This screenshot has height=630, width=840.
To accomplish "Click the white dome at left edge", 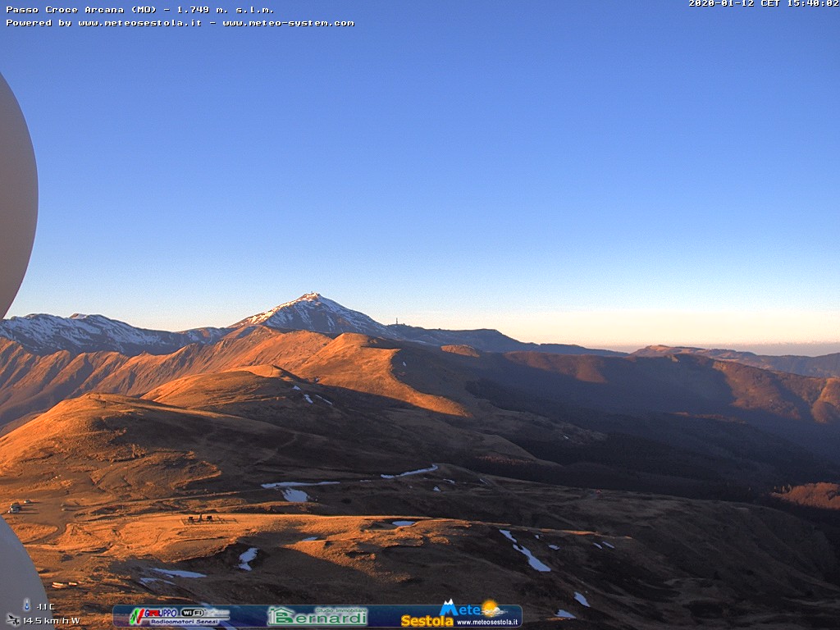I will click(15, 197).
